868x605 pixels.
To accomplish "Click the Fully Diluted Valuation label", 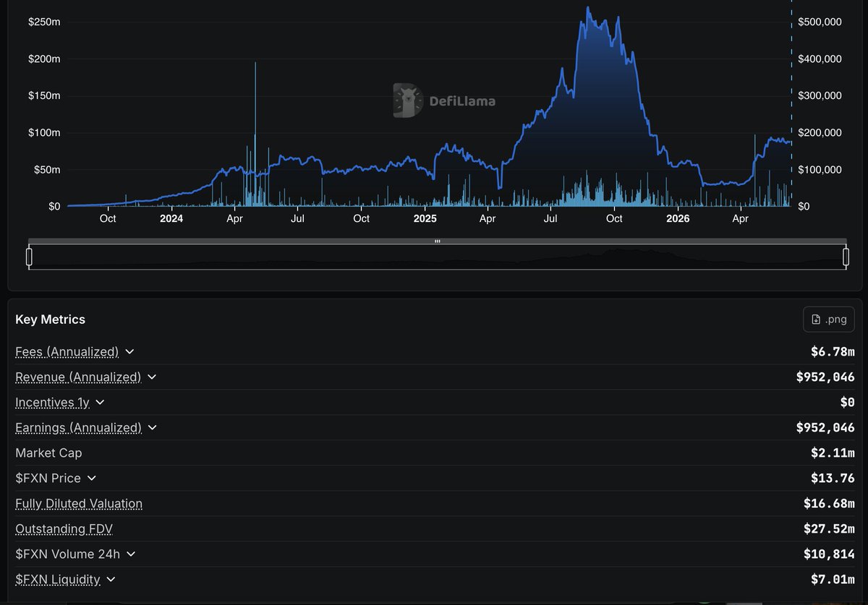I will [x=79, y=504].
